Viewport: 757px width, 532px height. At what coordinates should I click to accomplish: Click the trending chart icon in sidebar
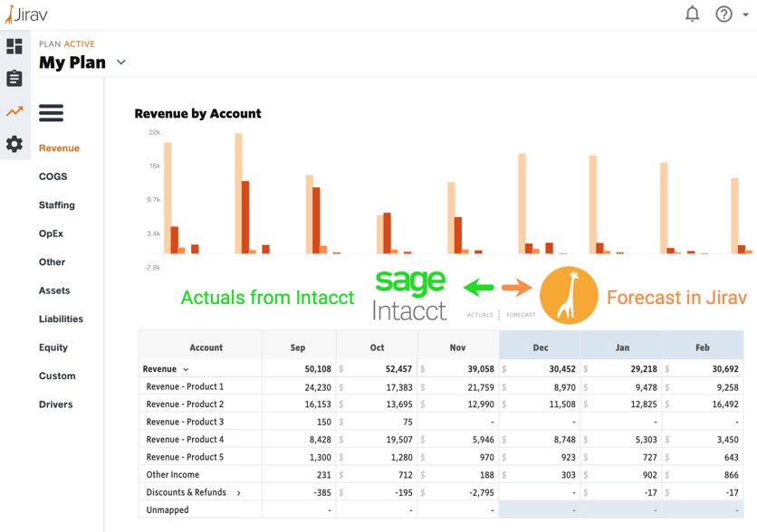[x=14, y=111]
